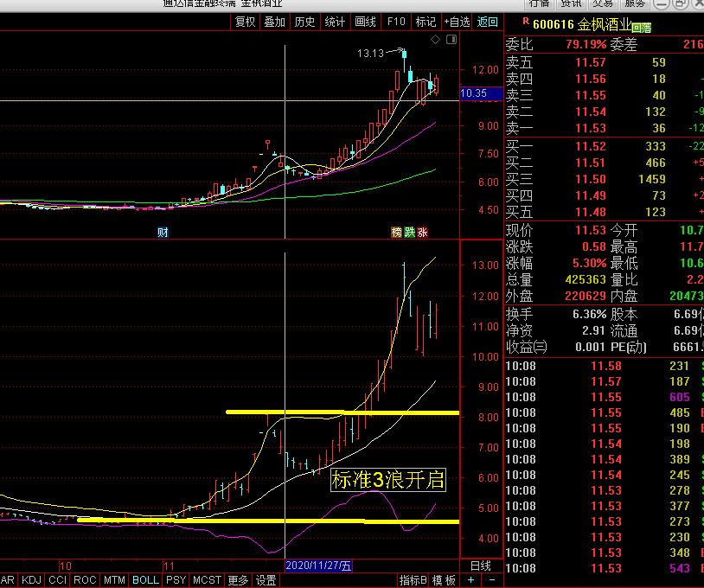Open the 资讯 top menu
Image resolution: width=704 pixels, height=588 pixels.
tap(571, 3)
